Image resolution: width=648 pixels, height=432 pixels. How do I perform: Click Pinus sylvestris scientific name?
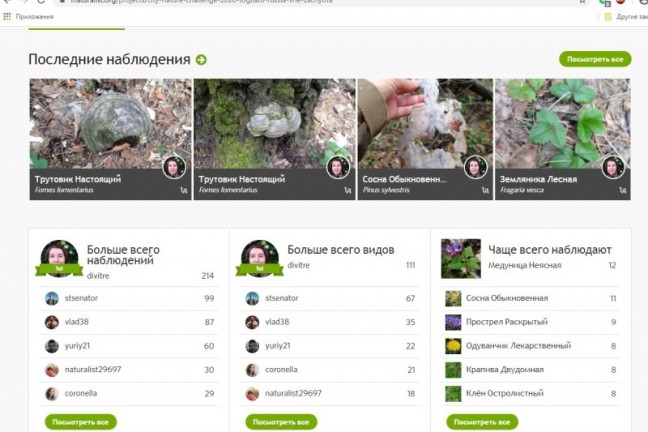click(386, 190)
